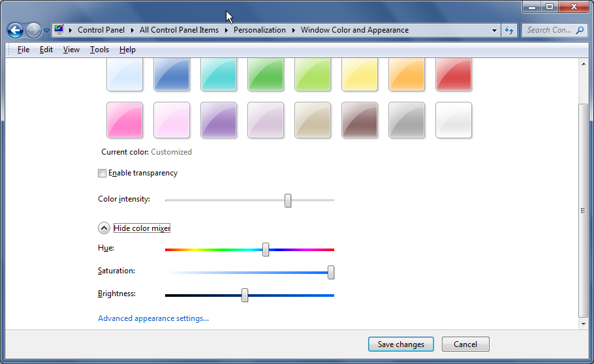The height and width of the screenshot is (364, 594).
Task: Open the Tools menu
Action: [x=99, y=50]
